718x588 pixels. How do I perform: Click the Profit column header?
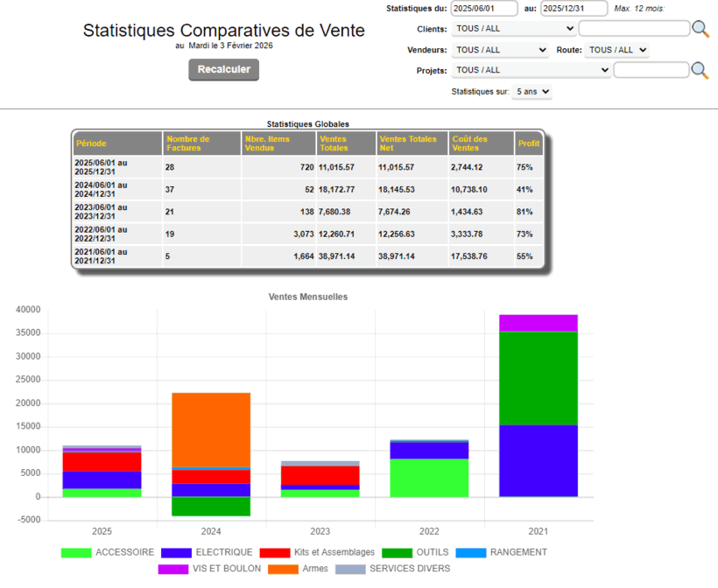click(528, 143)
